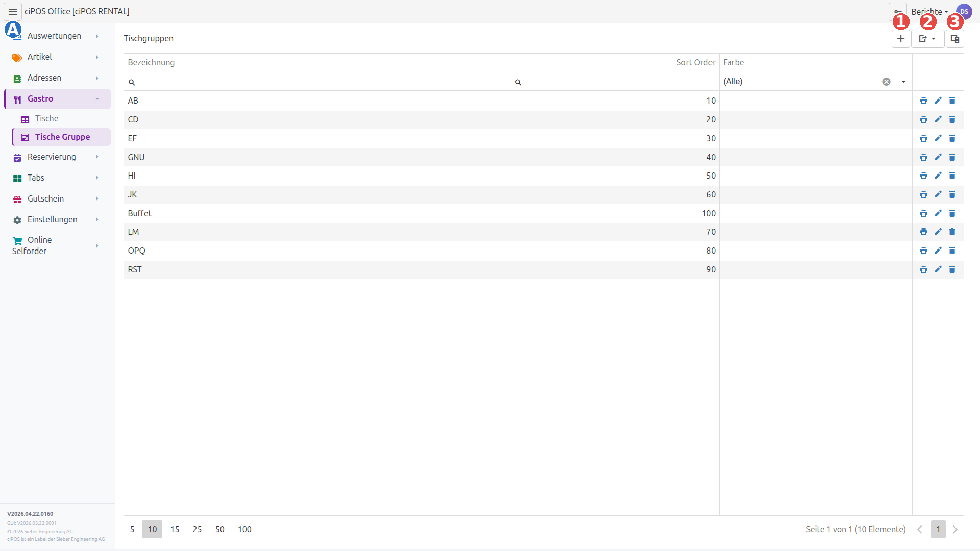This screenshot has height=551, width=980.
Task: Expand the Online Selforder sidebar section
Action: tap(57, 245)
